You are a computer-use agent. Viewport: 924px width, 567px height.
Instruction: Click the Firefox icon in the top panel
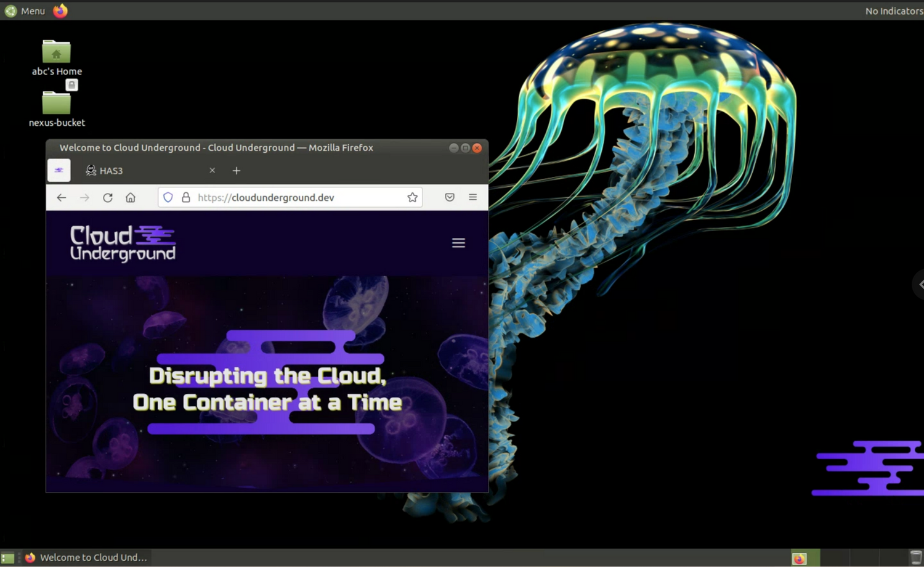coord(60,10)
